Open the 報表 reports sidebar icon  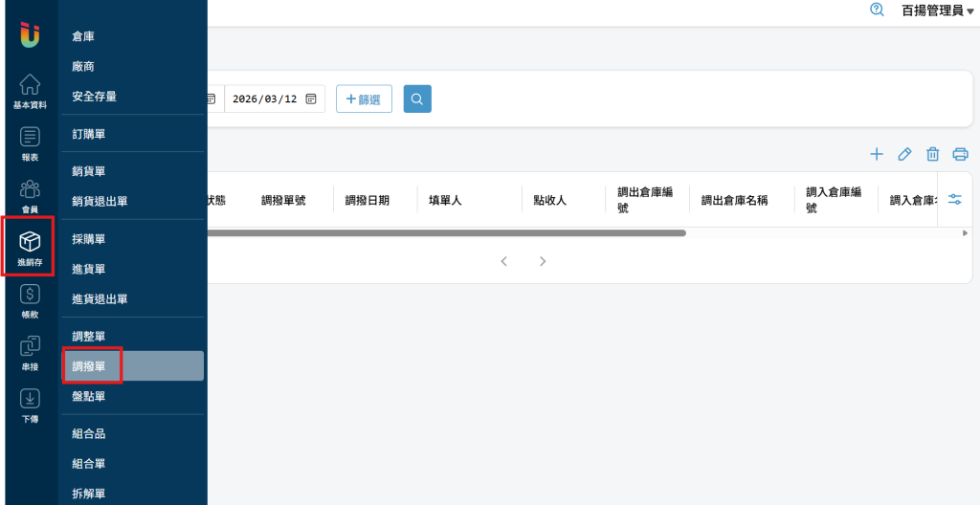[x=30, y=138]
